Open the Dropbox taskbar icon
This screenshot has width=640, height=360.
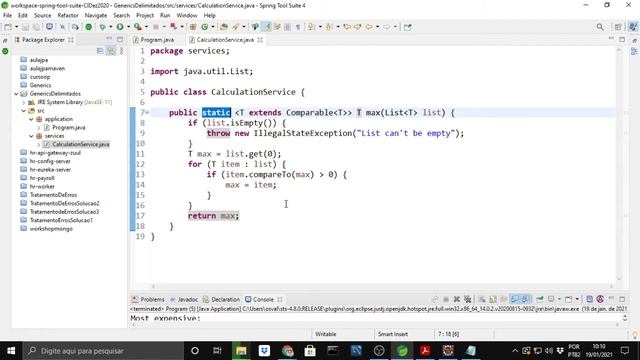point(264,351)
